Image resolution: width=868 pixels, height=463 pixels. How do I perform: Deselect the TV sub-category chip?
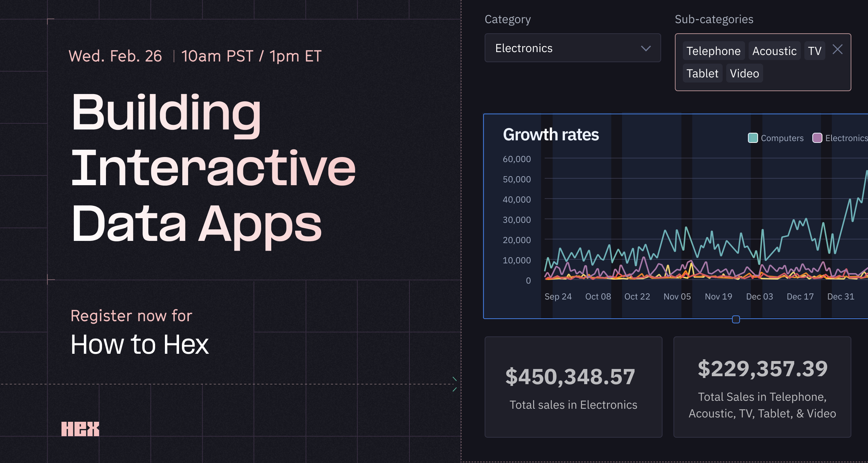click(814, 51)
